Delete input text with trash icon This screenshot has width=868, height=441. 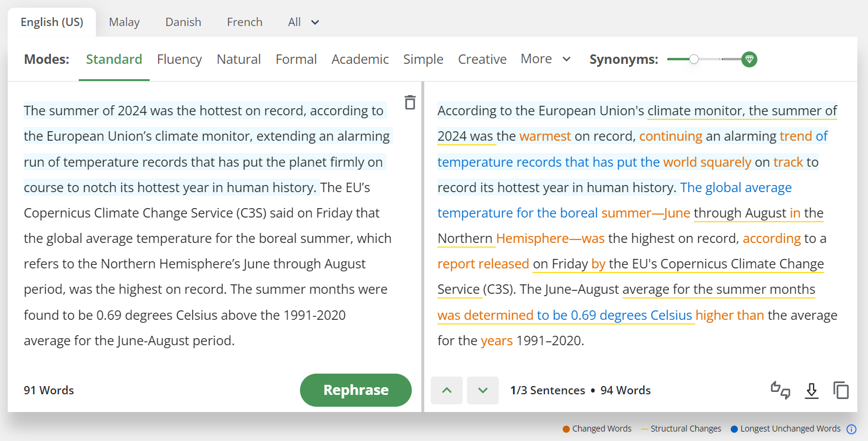pos(410,102)
